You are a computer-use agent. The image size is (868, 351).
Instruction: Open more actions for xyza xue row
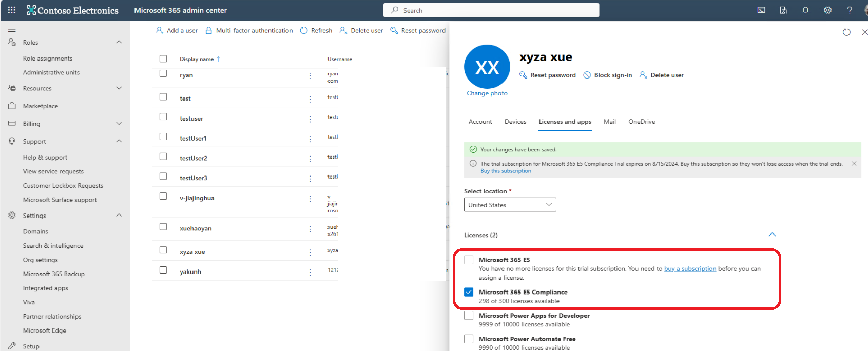[x=310, y=252]
